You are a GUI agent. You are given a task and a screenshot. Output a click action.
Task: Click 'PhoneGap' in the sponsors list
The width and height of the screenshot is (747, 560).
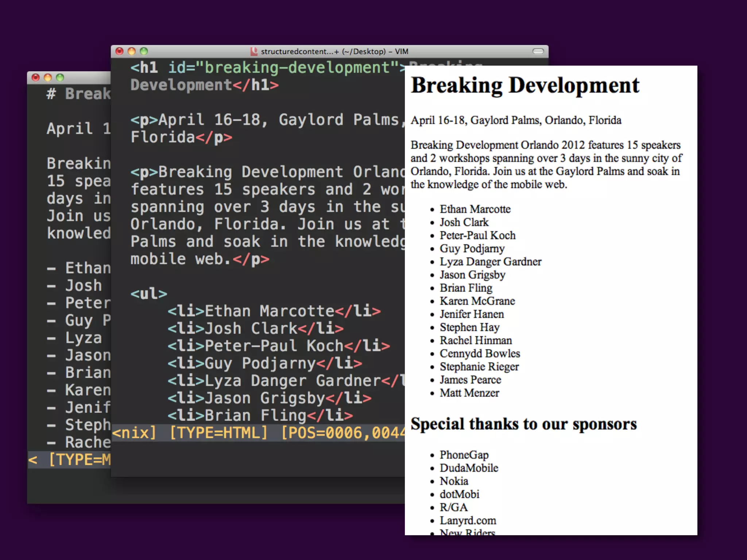click(x=464, y=455)
